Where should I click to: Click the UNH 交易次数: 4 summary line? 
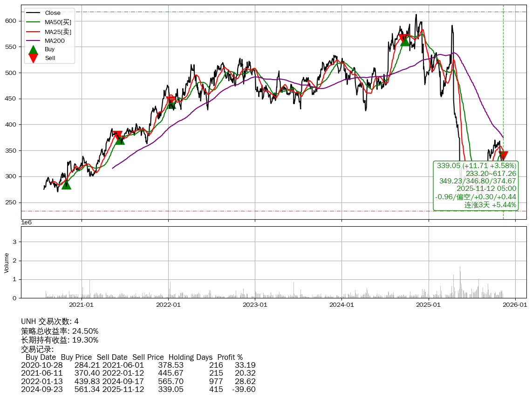[x=50, y=322]
